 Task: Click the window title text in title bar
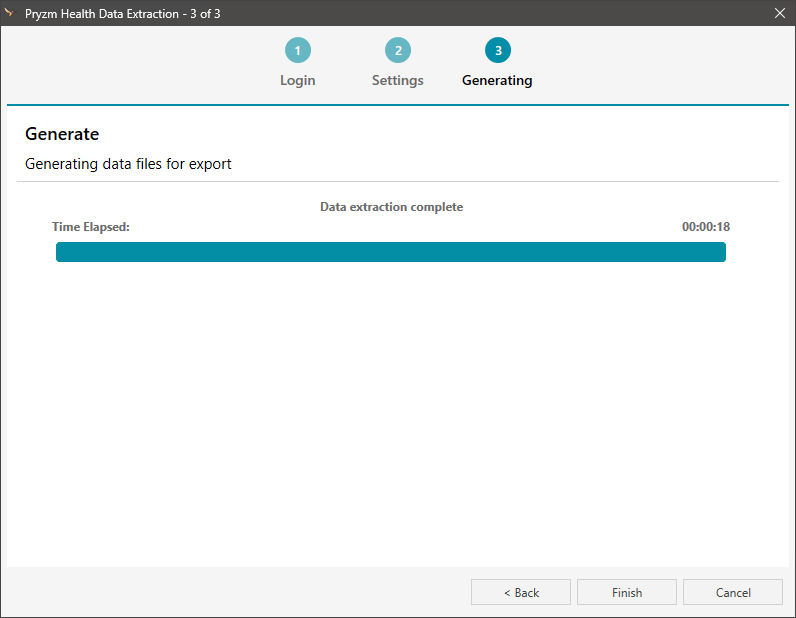(122, 13)
